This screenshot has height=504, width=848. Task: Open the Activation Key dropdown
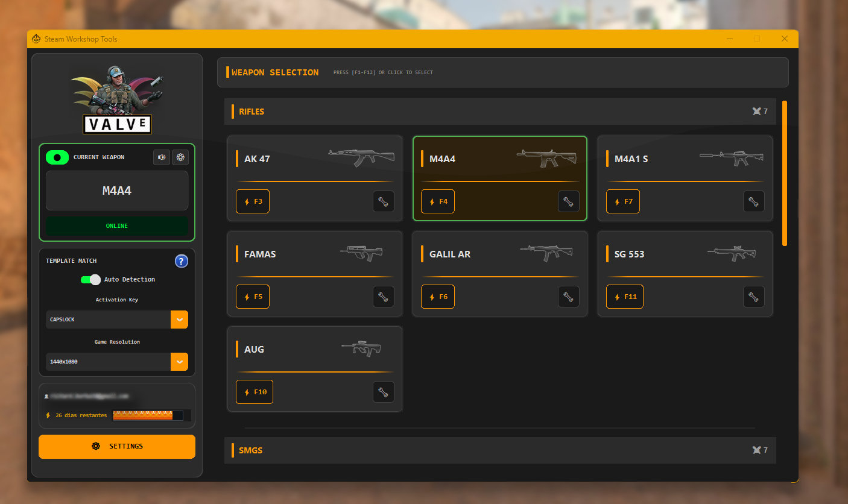(179, 320)
